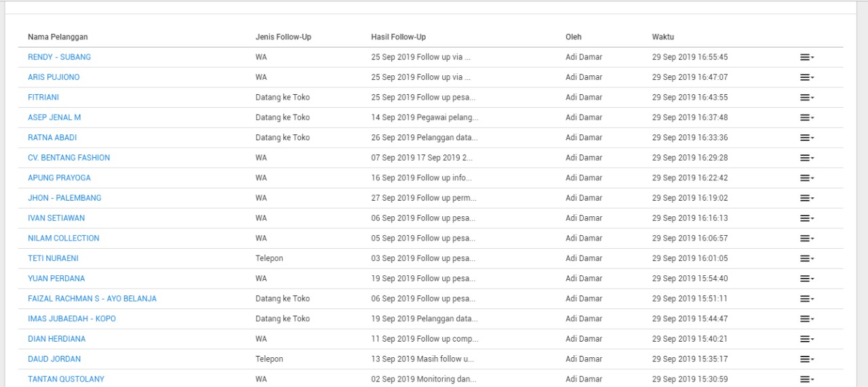This screenshot has height=387, width=868.
Task: Click menu icon for JHON - PALEMBANG row
Action: (x=806, y=199)
